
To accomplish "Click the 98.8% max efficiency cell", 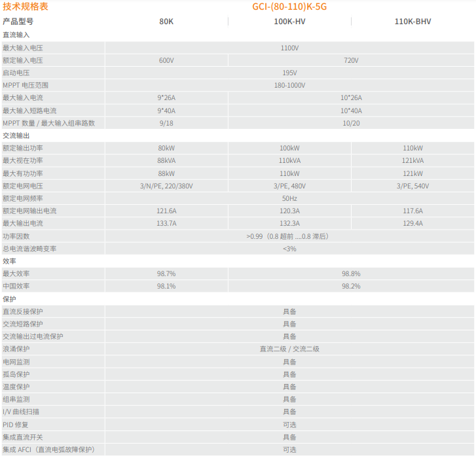I will (351, 273).
